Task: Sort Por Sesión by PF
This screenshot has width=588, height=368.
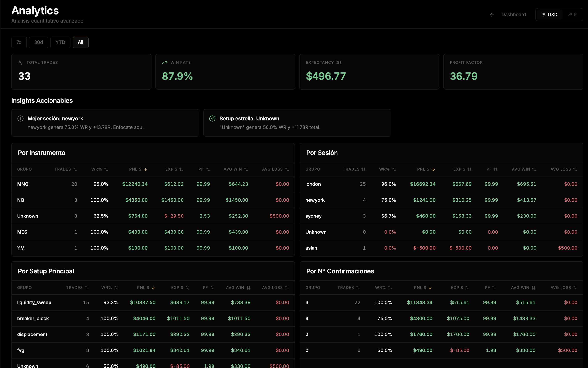Action: [492, 169]
